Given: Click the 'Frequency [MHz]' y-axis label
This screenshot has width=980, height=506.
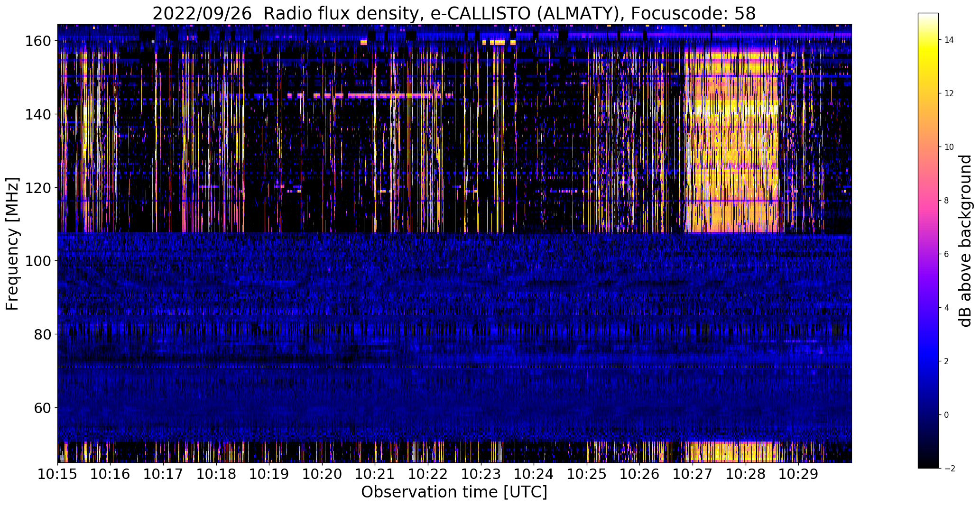Looking at the screenshot, I should [x=12, y=244].
